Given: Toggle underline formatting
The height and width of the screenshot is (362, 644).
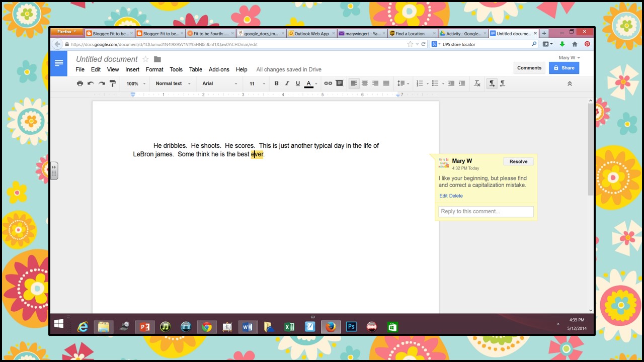Looking at the screenshot, I should point(298,83).
